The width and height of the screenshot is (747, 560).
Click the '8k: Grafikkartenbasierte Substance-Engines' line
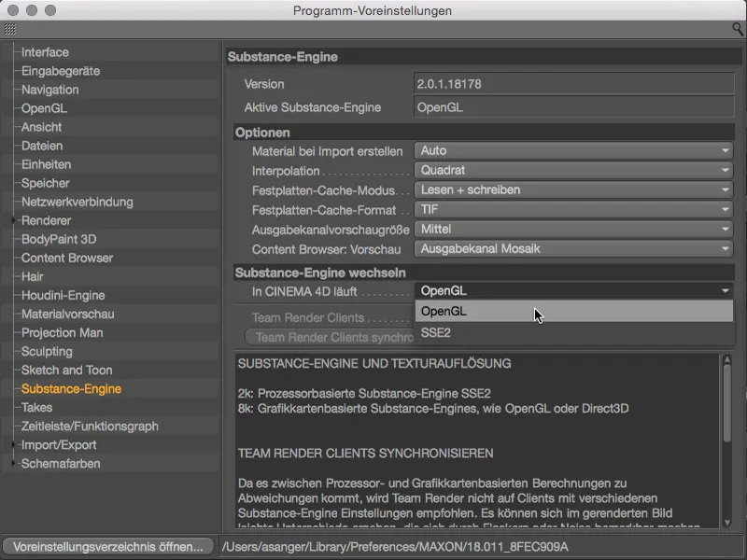pyautogui.click(x=433, y=408)
